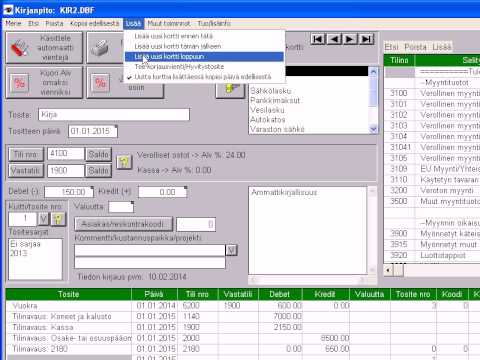
Task: Click the Tosite column header
Action: (x=69, y=294)
